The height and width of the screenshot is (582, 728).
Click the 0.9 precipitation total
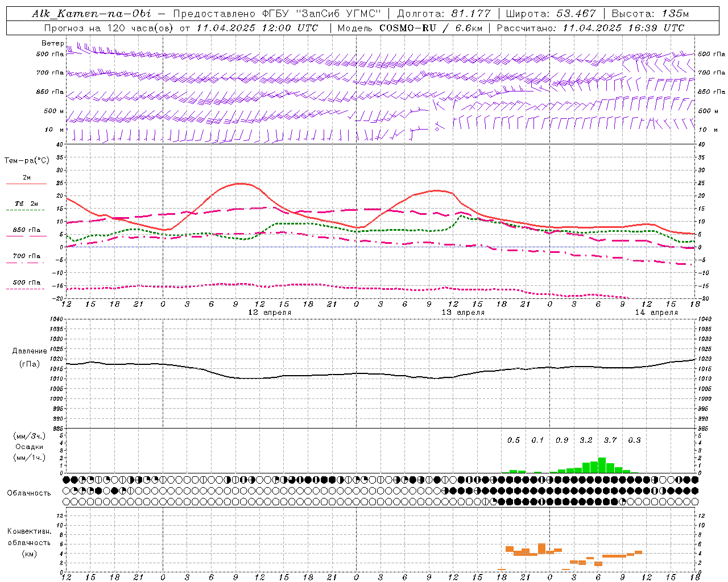(562, 440)
